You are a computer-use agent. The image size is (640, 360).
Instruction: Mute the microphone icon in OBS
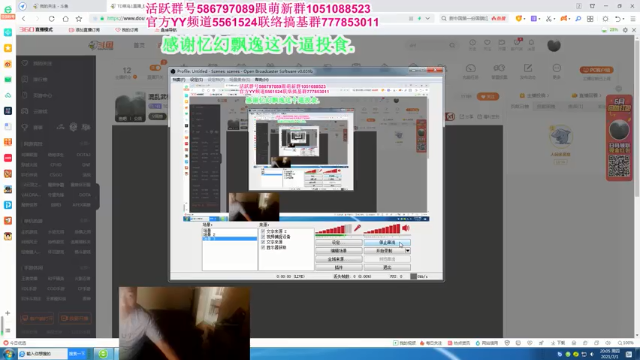tap(358, 228)
